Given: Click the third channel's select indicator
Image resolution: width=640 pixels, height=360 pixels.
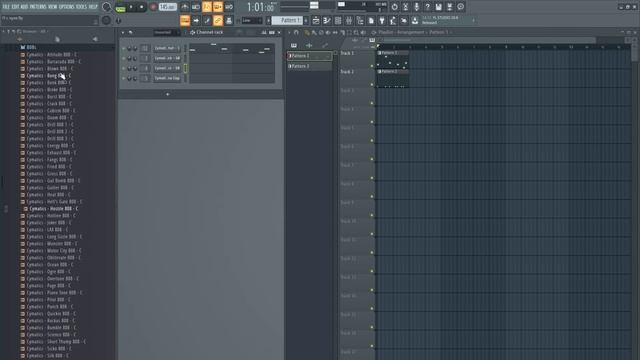Looking at the screenshot, I should click(185, 68).
